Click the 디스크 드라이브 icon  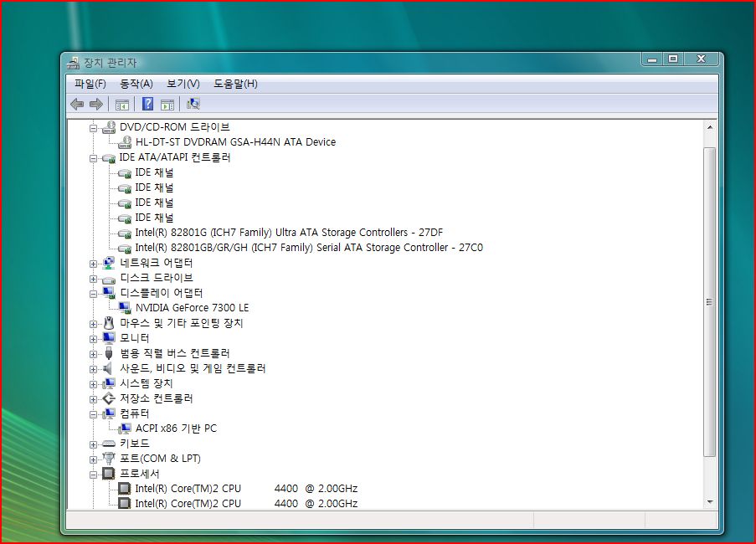[109, 279]
